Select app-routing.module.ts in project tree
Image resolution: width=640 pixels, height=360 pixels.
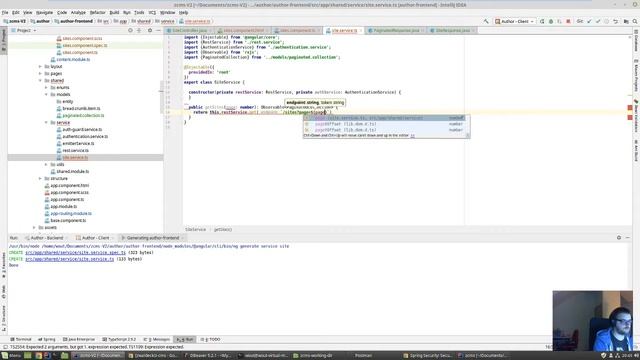click(x=71, y=213)
